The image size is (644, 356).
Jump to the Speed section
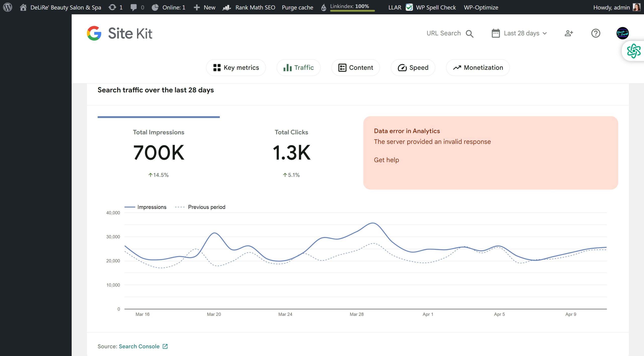(413, 67)
